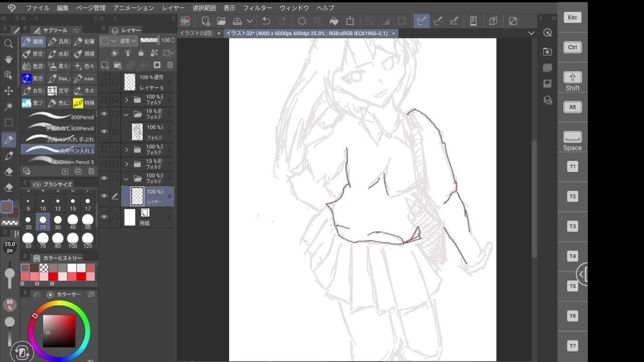Click the Esc edge keyboard button
644x362 pixels.
573,18
